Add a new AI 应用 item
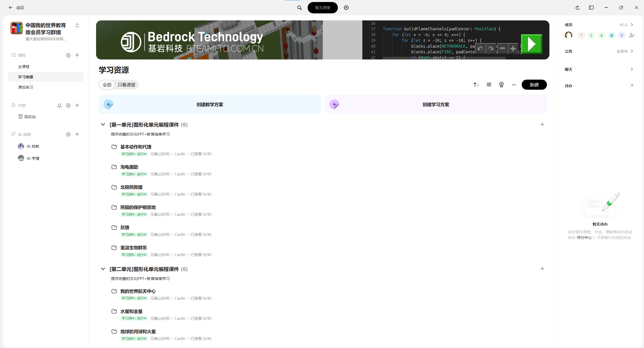Screen dimensions: 644x348 [x=77, y=134]
